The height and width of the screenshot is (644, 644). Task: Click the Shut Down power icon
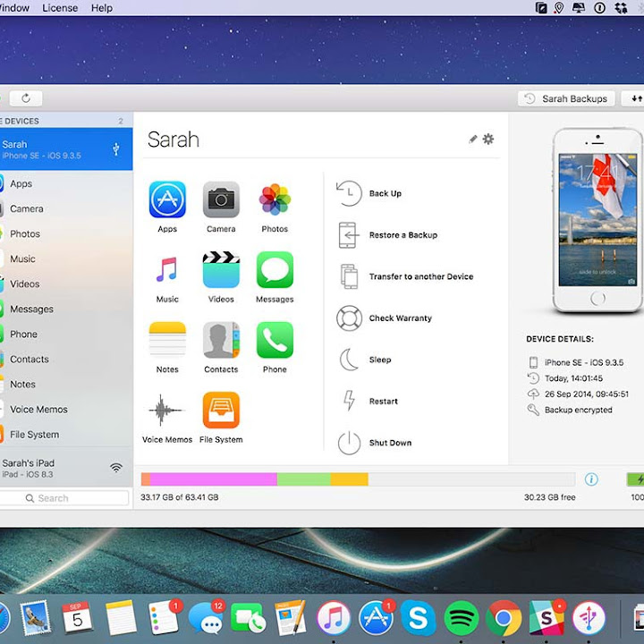(x=349, y=443)
